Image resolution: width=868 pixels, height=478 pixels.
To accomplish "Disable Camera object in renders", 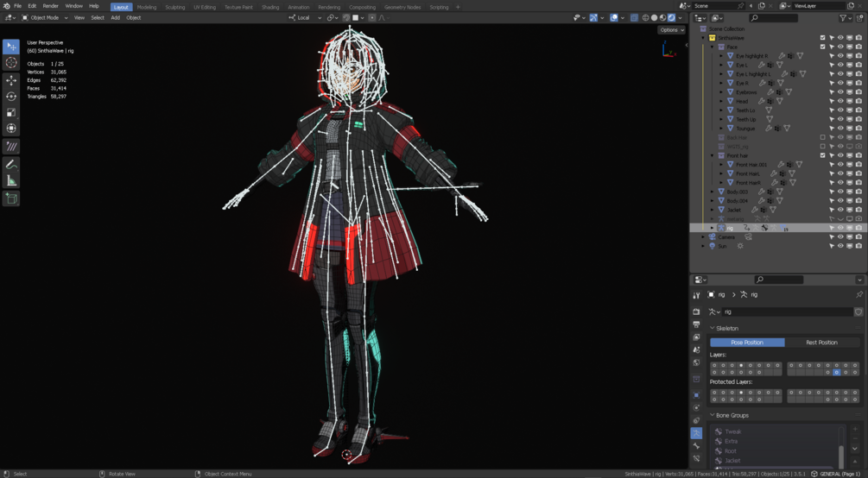I will [x=858, y=236].
